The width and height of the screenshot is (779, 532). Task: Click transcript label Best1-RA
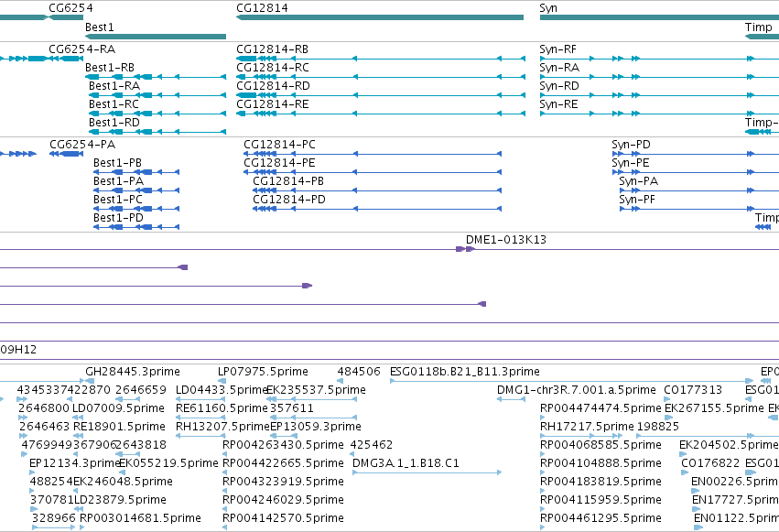click(x=114, y=86)
